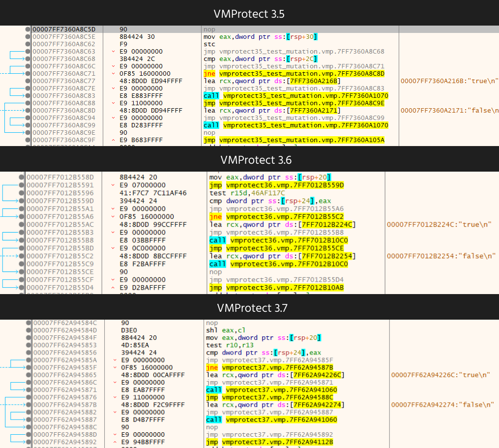Select jmp to vmprotect36.vmp.7FF7012B559D
Viewport: 499px width, 448px height.
[277, 185]
